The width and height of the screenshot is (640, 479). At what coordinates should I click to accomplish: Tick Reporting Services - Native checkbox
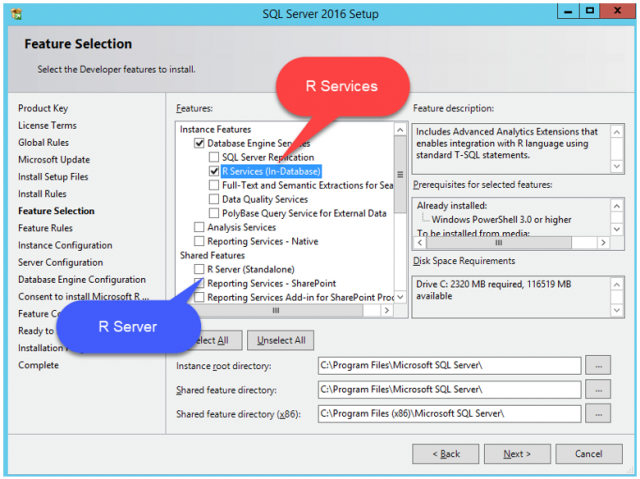tap(199, 241)
